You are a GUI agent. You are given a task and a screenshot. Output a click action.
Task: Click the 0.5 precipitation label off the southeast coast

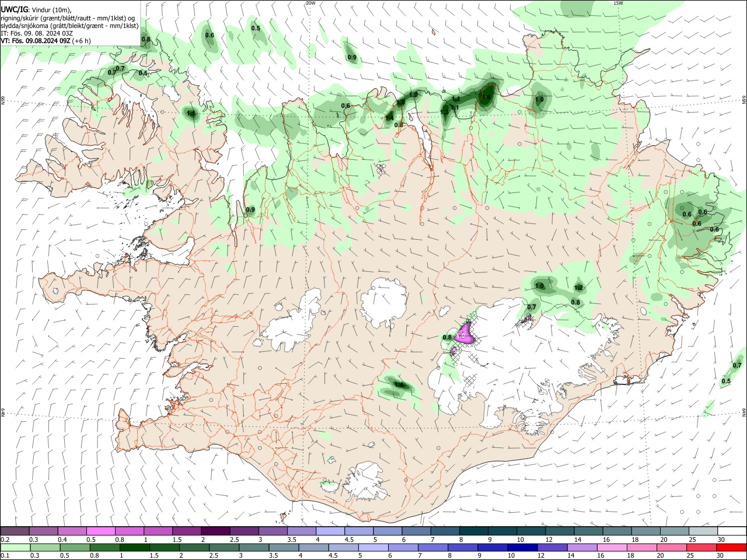726,381
